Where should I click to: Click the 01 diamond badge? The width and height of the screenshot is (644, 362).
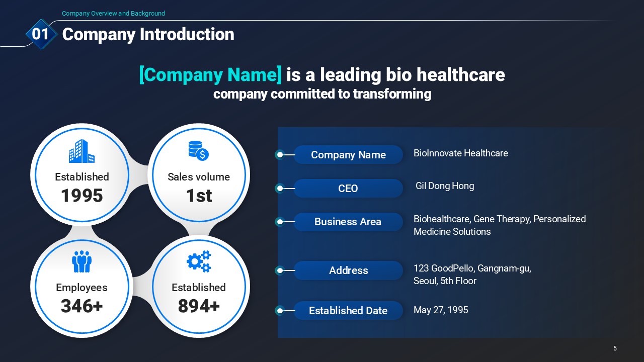coord(40,34)
